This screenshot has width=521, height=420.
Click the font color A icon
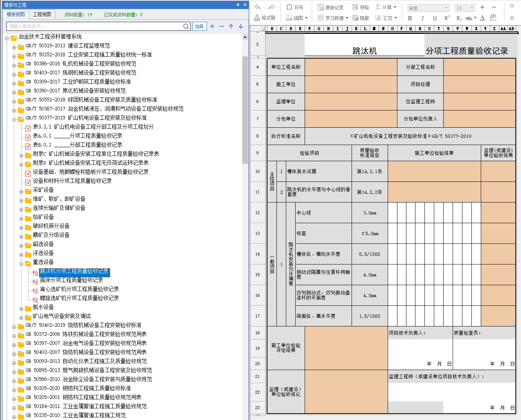point(483,18)
